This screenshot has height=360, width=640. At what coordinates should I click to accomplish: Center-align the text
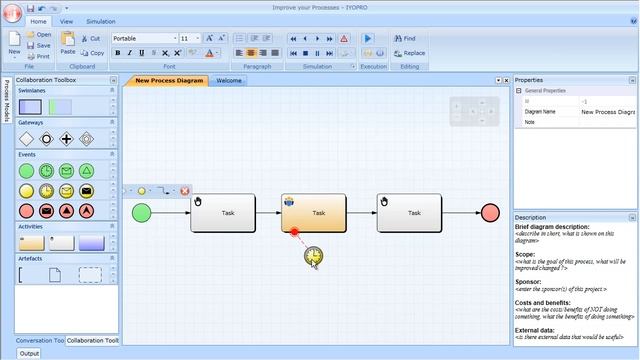[251, 53]
